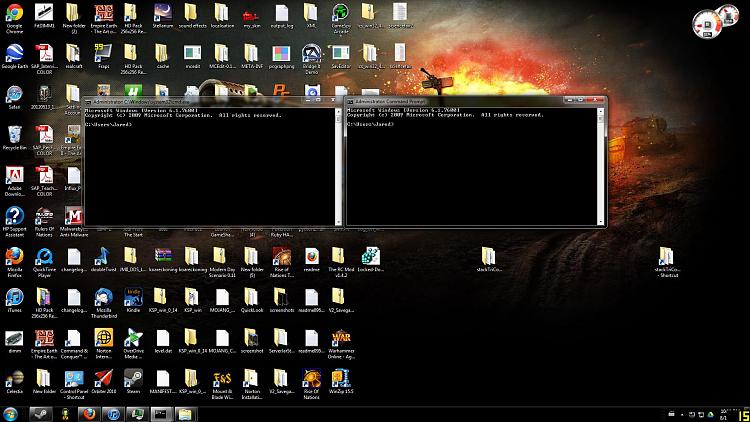Select the OverDrive Media desktop shortcut
Screen dimensions: 750x422
coord(133,344)
